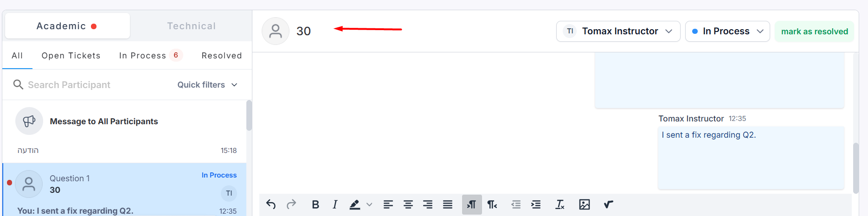Toggle right-to-left text direction
Viewport: 868px width, 216px height.
(492, 204)
